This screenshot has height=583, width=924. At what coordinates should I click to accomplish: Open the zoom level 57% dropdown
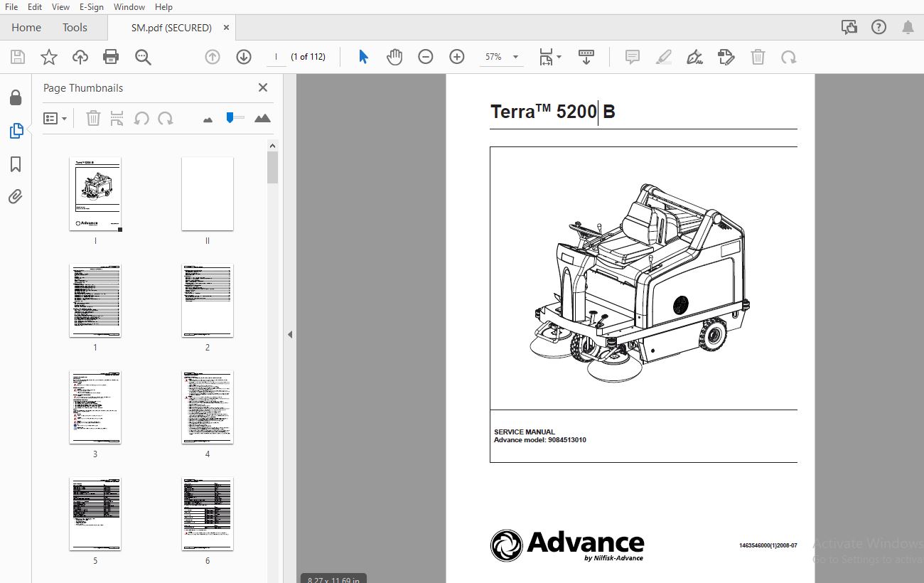503,57
